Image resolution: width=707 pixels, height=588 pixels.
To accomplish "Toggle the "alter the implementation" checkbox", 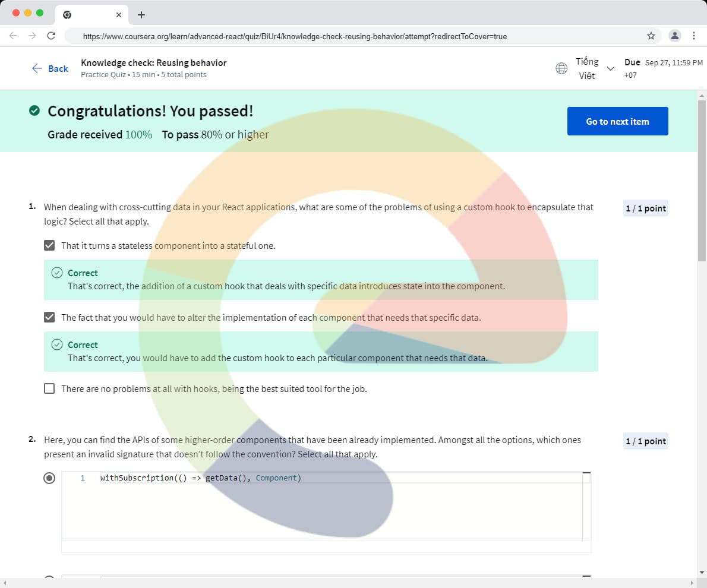I will [x=49, y=317].
